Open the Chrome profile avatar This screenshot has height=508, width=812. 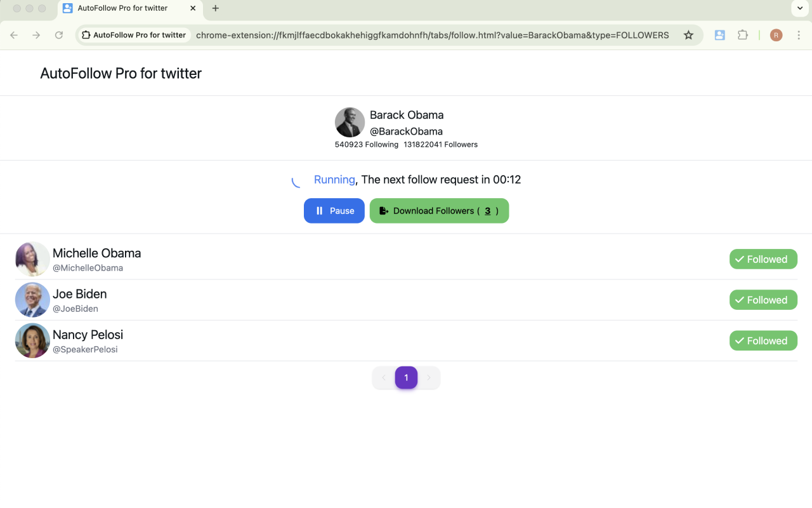776,35
